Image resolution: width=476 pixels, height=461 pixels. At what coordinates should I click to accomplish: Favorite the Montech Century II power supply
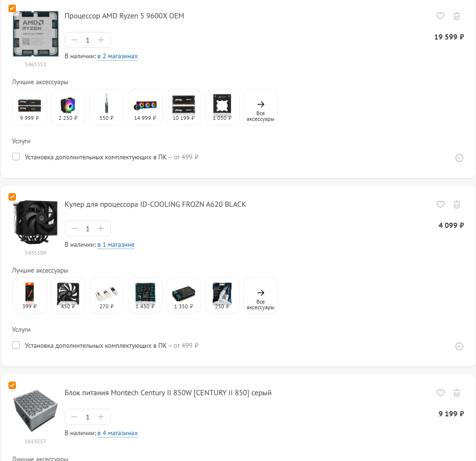click(440, 393)
